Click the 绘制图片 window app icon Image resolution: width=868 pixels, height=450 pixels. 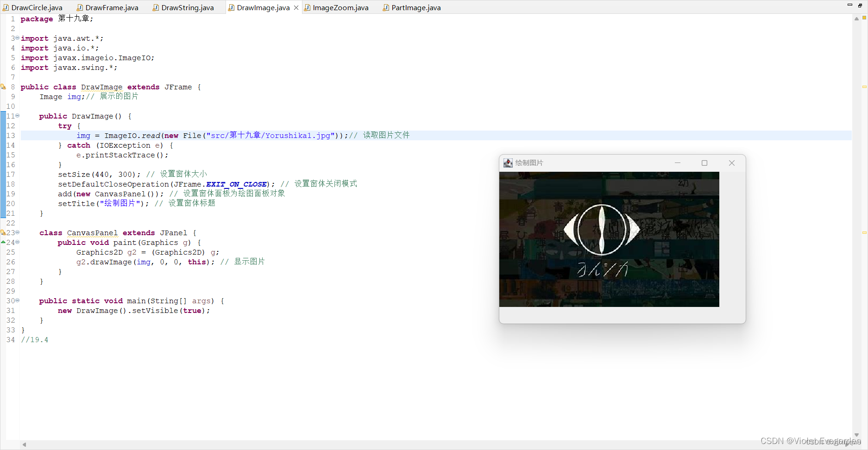tap(508, 163)
